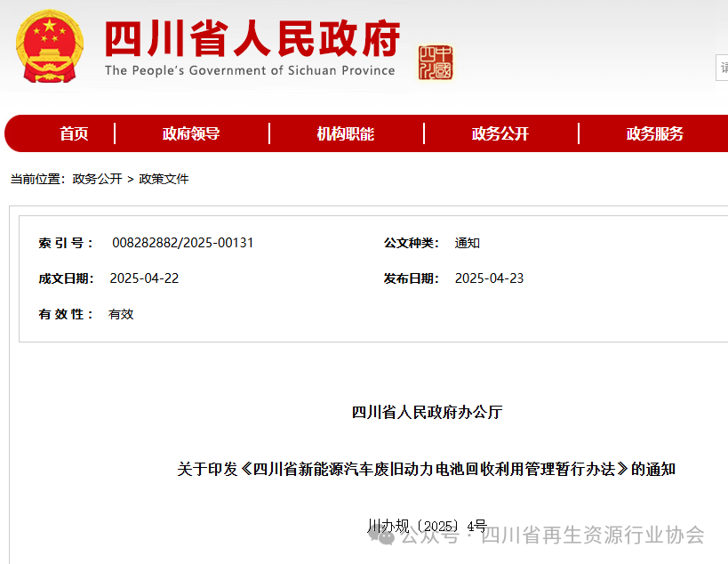Click the 公文种类 label
Image resolution: width=728 pixels, height=564 pixels.
pyautogui.click(x=411, y=243)
